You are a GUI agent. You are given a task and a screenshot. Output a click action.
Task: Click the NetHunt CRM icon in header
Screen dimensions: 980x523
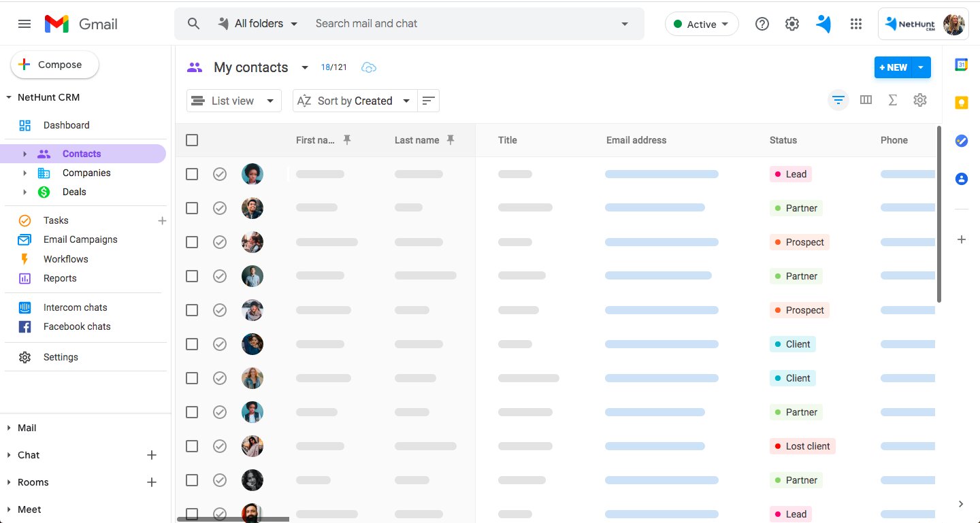click(823, 24)
